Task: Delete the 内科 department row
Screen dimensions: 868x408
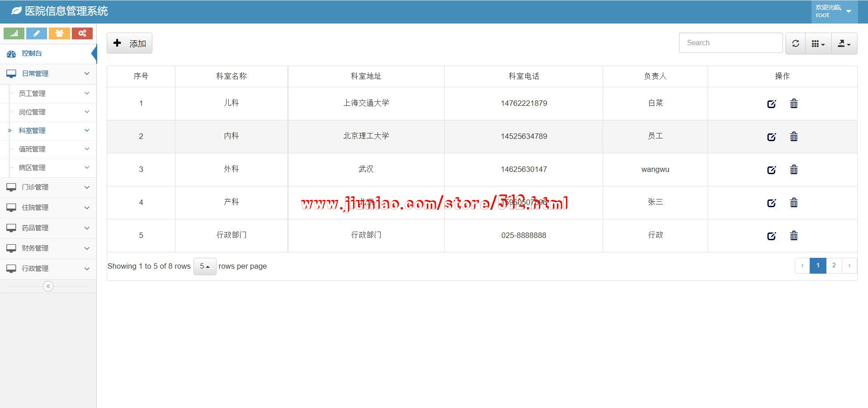Action: click(794, 137)
